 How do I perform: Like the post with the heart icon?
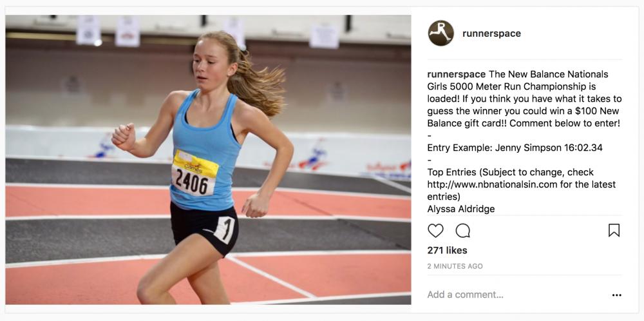click(x=435, y=231)
